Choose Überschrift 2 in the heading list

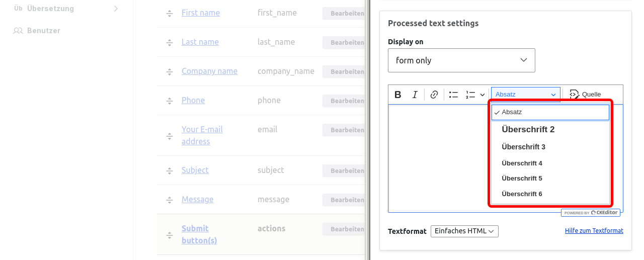click(x=550, y=130)
